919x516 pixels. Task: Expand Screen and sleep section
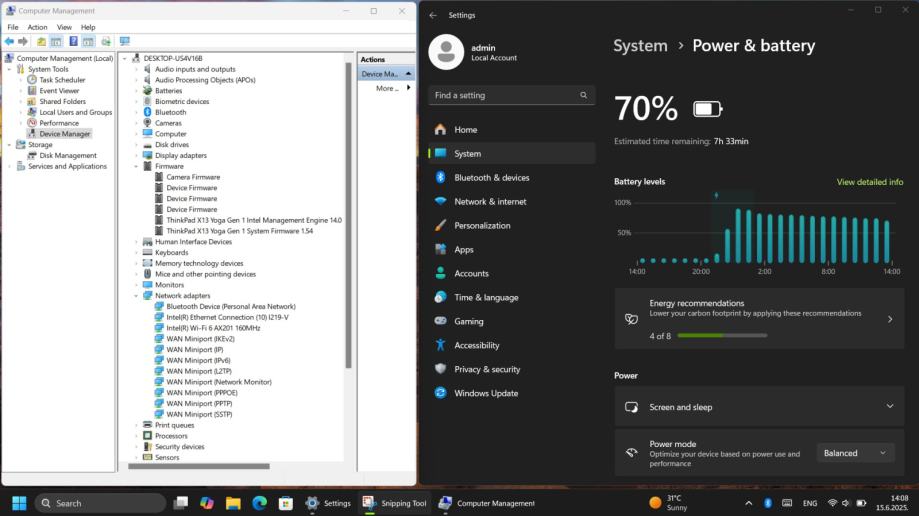click(x=759, y=407)
